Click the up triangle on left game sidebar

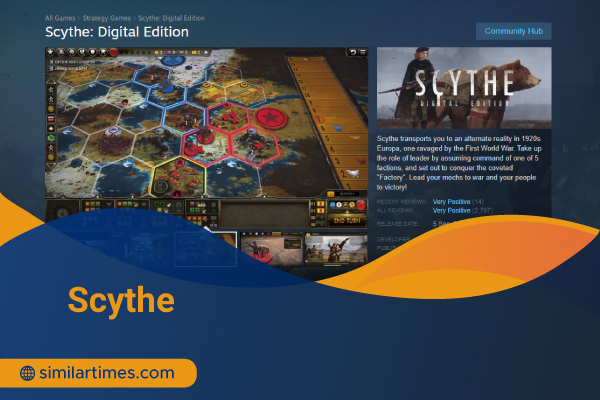[x=51, y=81]
